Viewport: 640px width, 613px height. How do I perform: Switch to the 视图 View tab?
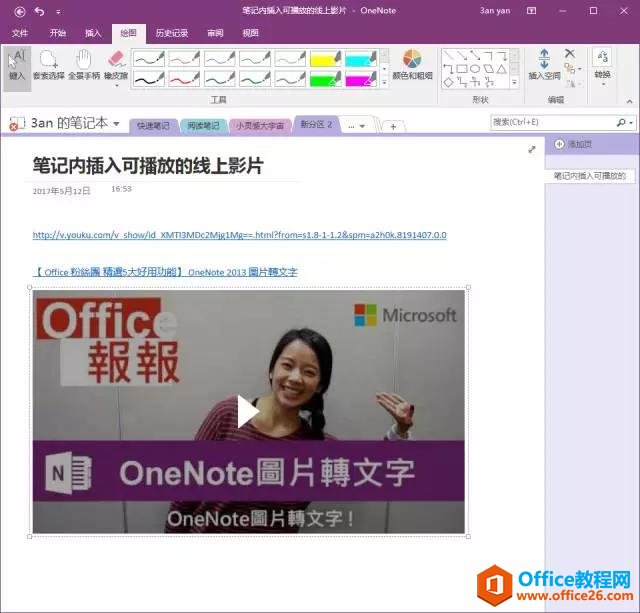point(250,33)
